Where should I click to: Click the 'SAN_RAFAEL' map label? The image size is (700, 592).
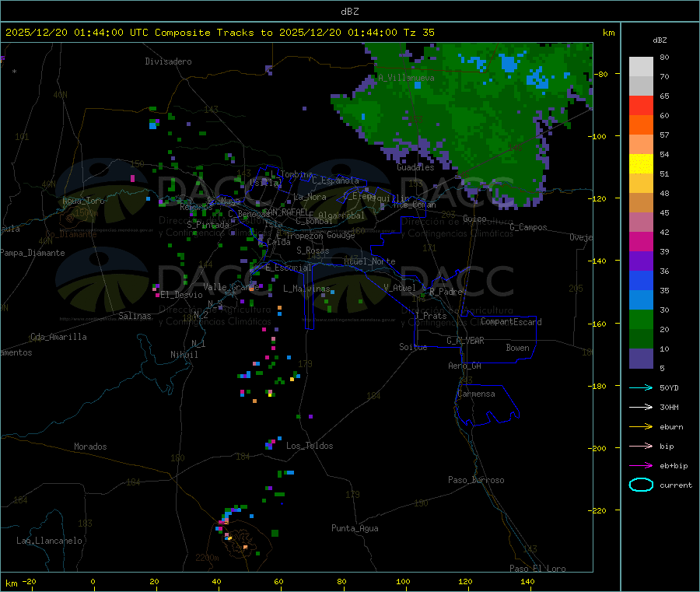coord(285,212)
